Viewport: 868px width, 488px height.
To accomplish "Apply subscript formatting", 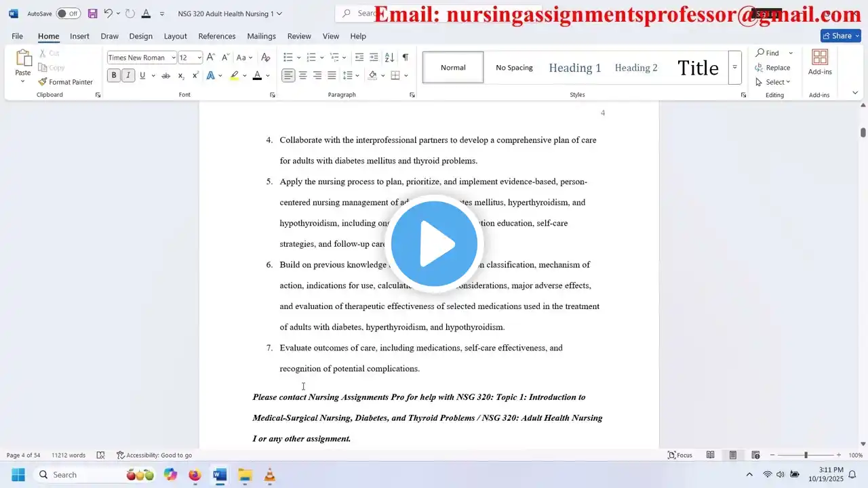I will (x=181, y=76).
